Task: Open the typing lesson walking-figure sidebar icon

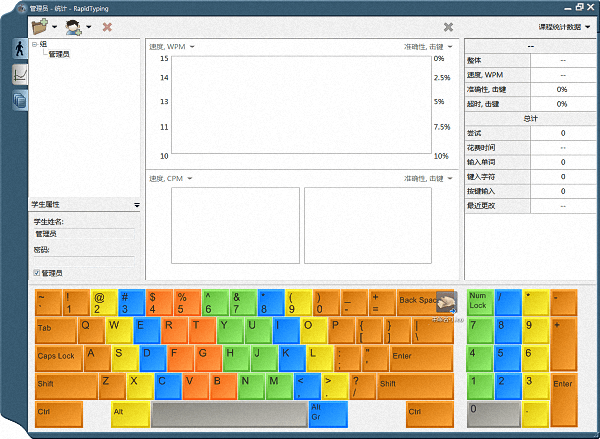Action: [19, 49]
